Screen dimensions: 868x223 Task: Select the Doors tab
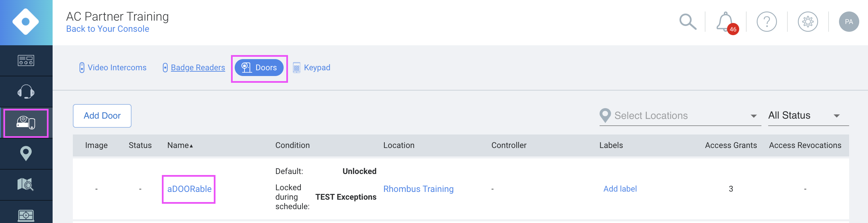pos(259,68)
